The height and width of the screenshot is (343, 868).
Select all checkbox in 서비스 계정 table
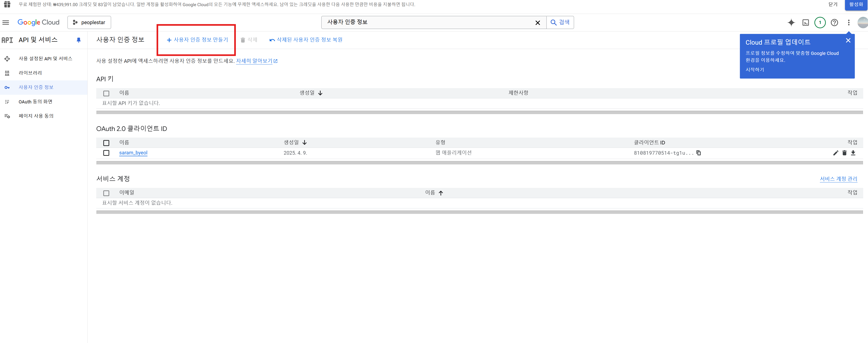[x=106, y=193]
